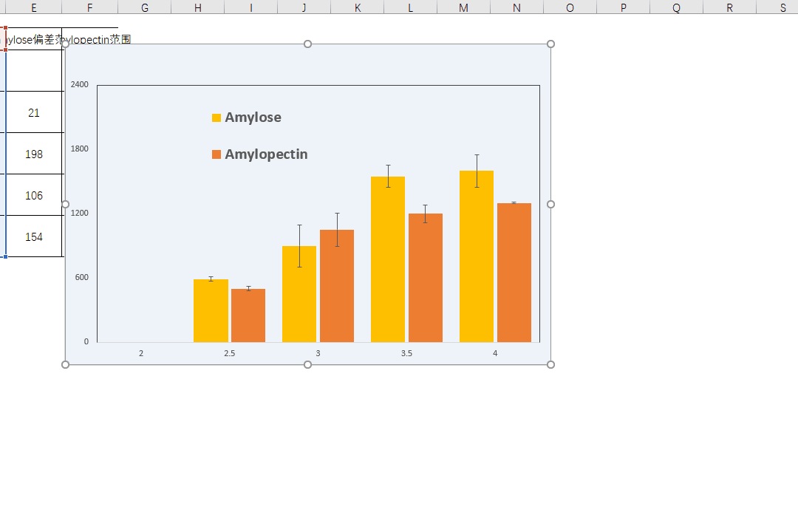This screenshot has height=532, width=798.
Task: Click the 0 y-axis label
Action: click(x=86, y=341)
